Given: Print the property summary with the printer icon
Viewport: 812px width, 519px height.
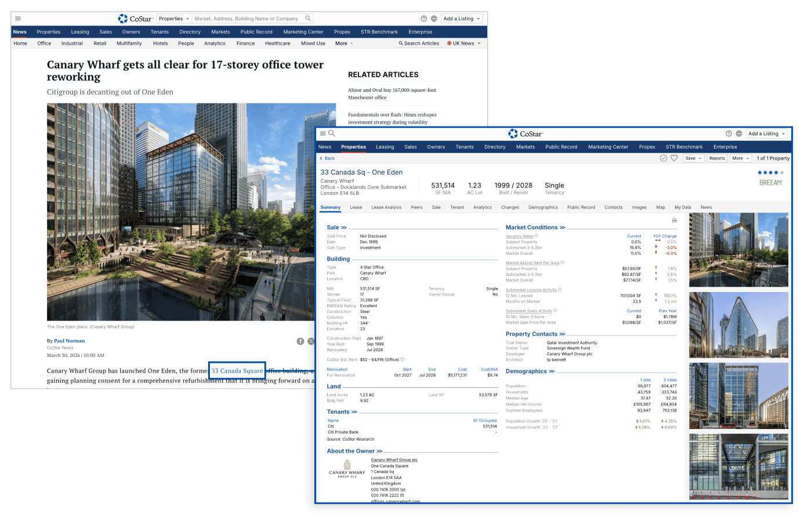Looking at the screenshot, I should [674, 221].
